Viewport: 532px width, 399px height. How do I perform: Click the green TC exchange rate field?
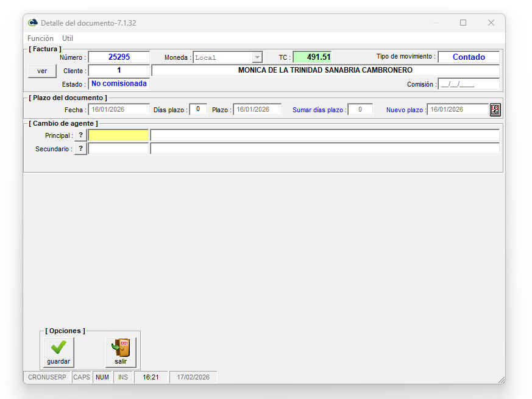pyautogui.click(x=312, y=57)
